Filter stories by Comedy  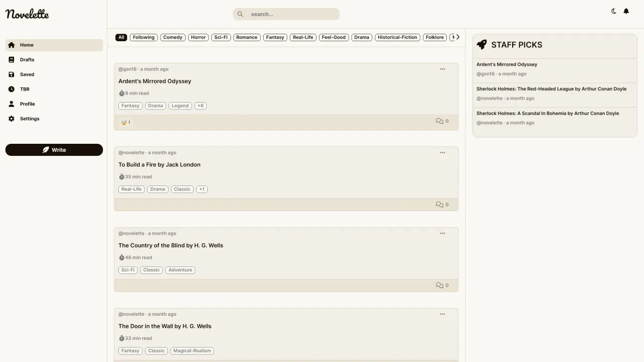coord(173,37)
